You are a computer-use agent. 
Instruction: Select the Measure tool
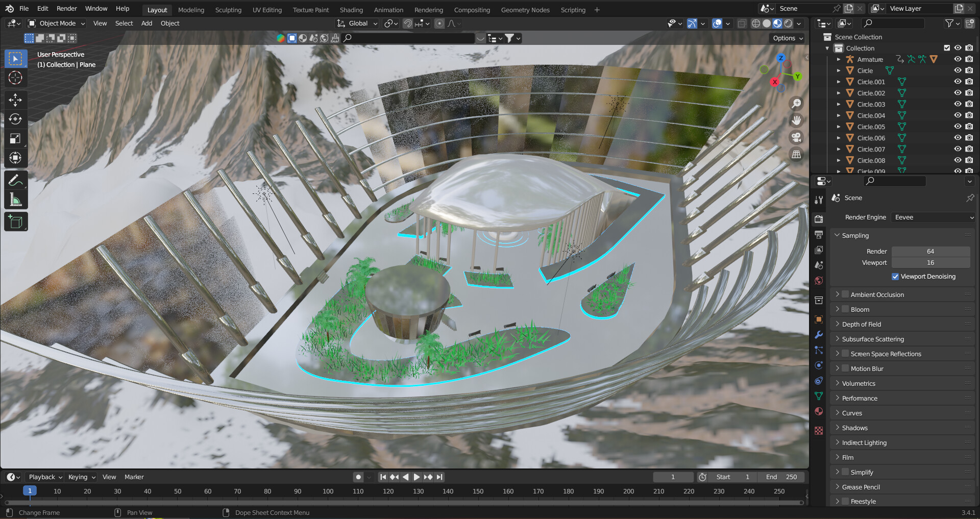(15, 200)
